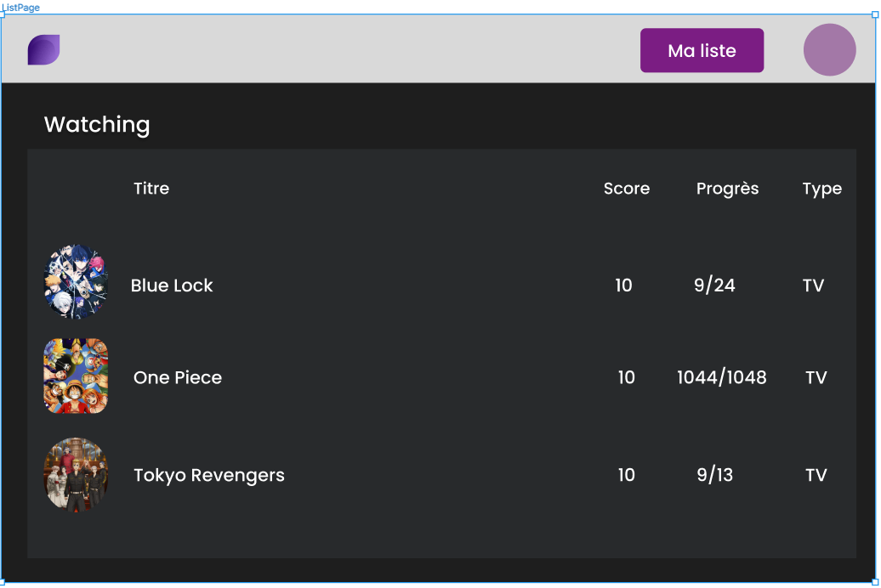Open the Tokyo Revengers title link
Screen dimensions: 881x588
pyautogui.click(x=209, y=475)
